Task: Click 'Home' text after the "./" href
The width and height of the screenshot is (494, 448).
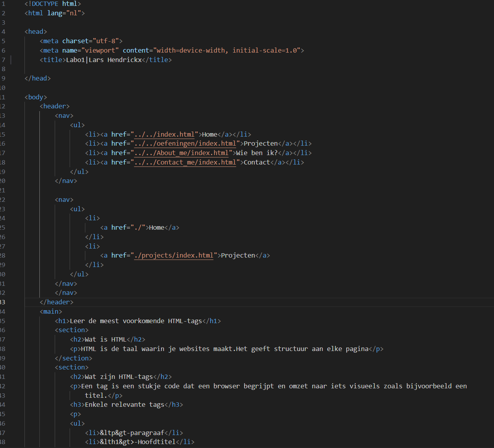Action: (157, 228)
